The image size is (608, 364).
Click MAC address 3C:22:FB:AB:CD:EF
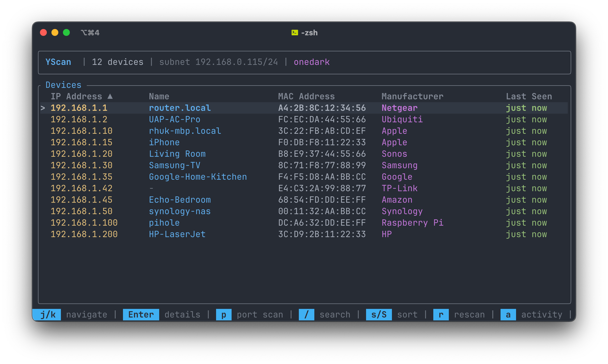tap(322, 131)
